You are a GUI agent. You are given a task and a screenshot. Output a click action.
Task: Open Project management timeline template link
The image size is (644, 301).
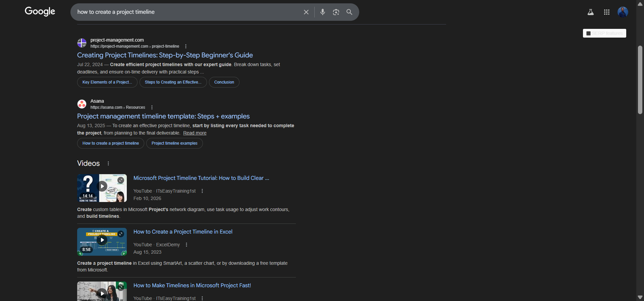(x=163, y=116)
